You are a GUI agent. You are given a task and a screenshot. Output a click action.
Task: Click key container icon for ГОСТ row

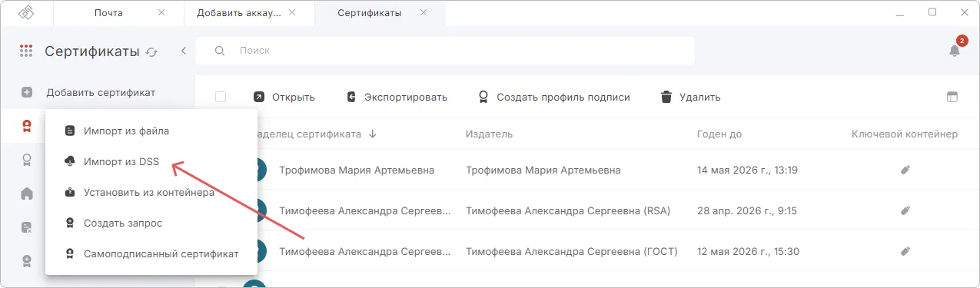click(905, 250)
